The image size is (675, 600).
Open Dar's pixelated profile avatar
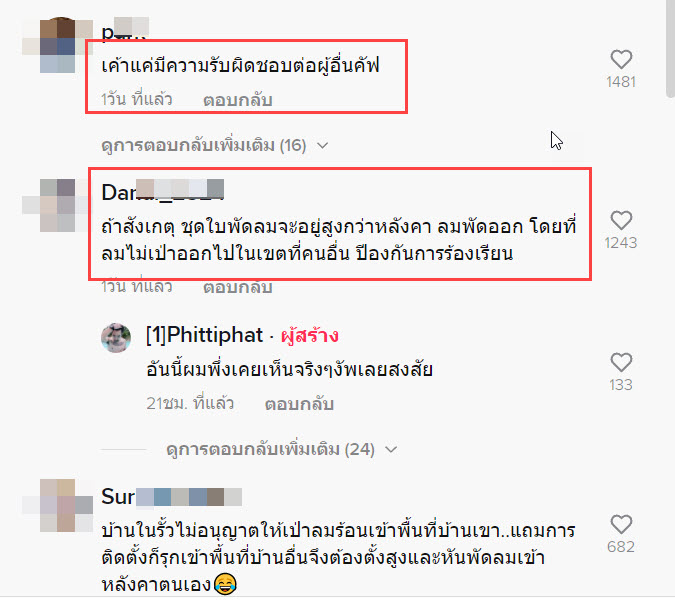(58, 206)
